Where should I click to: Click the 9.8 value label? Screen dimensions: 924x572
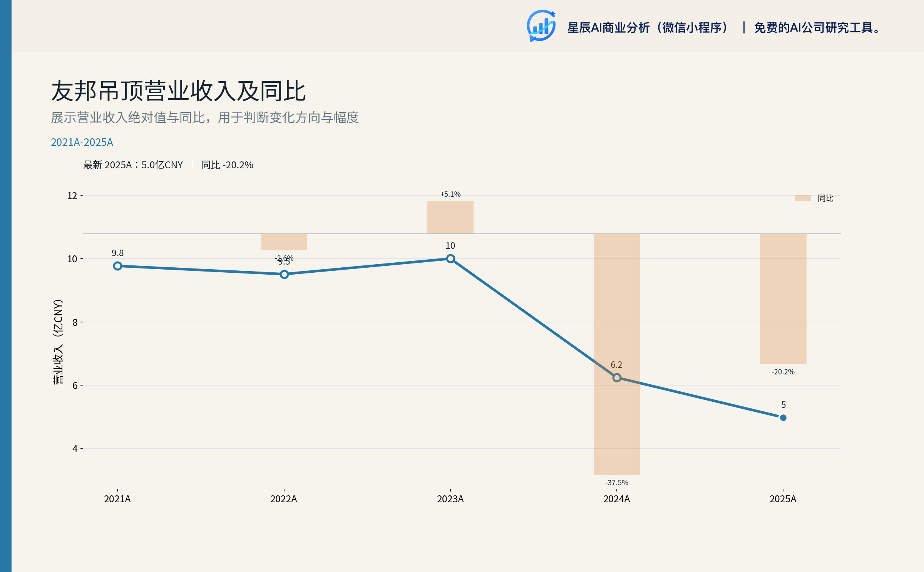click(118, 253)
